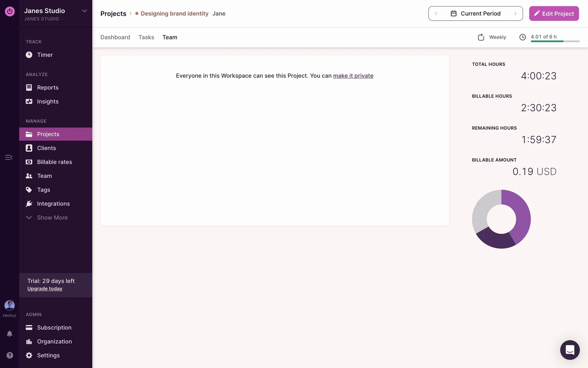588x368 pixels.
Task: Click the 4.01 of 6 h progress bar
Action: click(555, 41)
